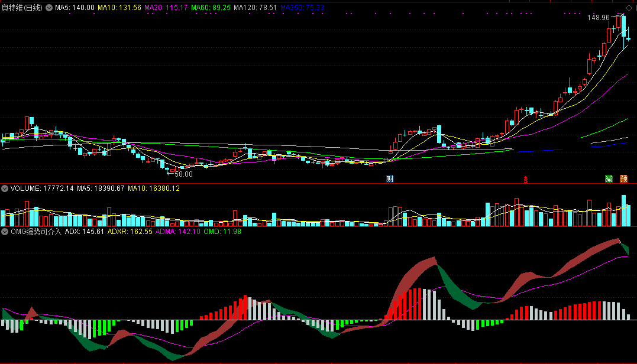Click the OMD: 11.98 value
The height and width of the screenshot is (364, 637).
222,232
